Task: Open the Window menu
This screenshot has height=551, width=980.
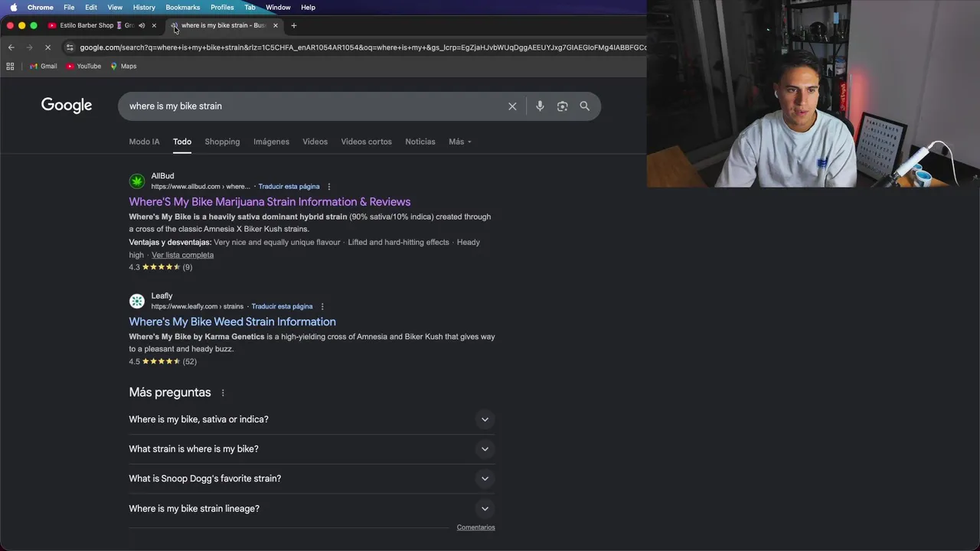Action: click(278, 7)
